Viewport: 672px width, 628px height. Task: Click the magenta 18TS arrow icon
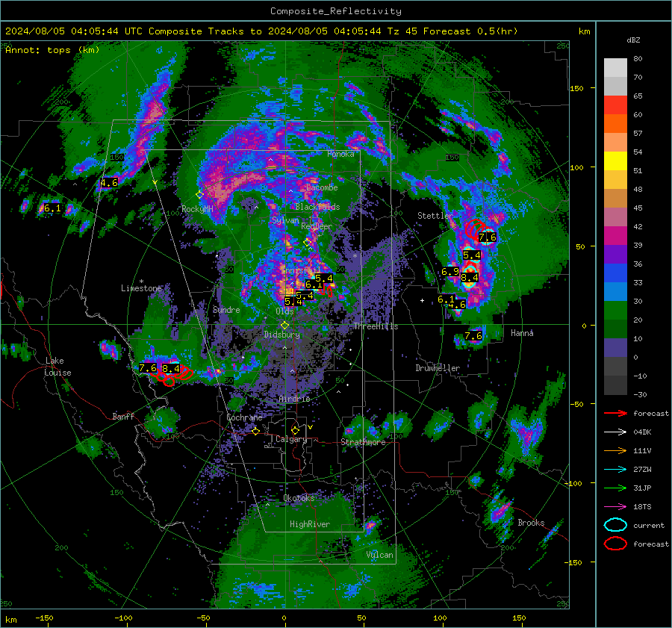(x=615, y=507)
